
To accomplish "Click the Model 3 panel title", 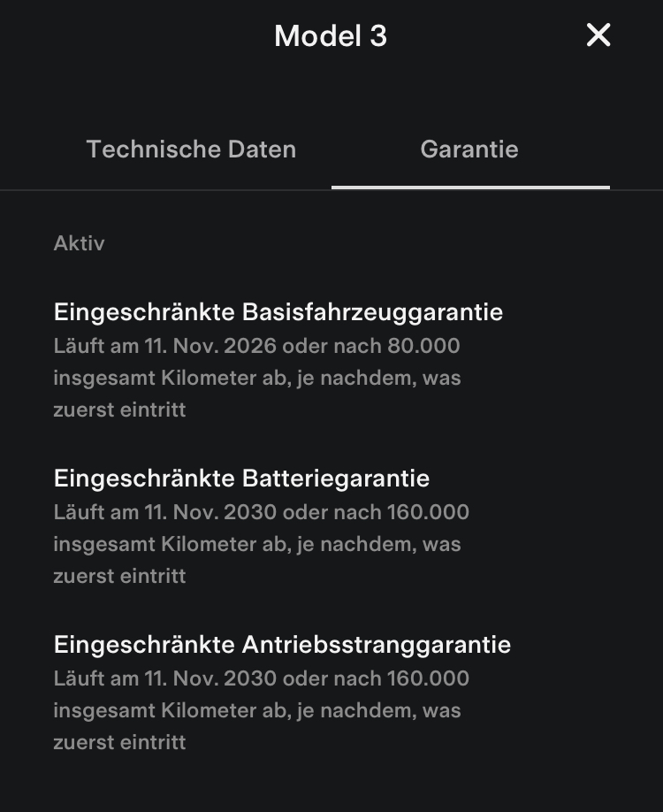I will [331, 36].
